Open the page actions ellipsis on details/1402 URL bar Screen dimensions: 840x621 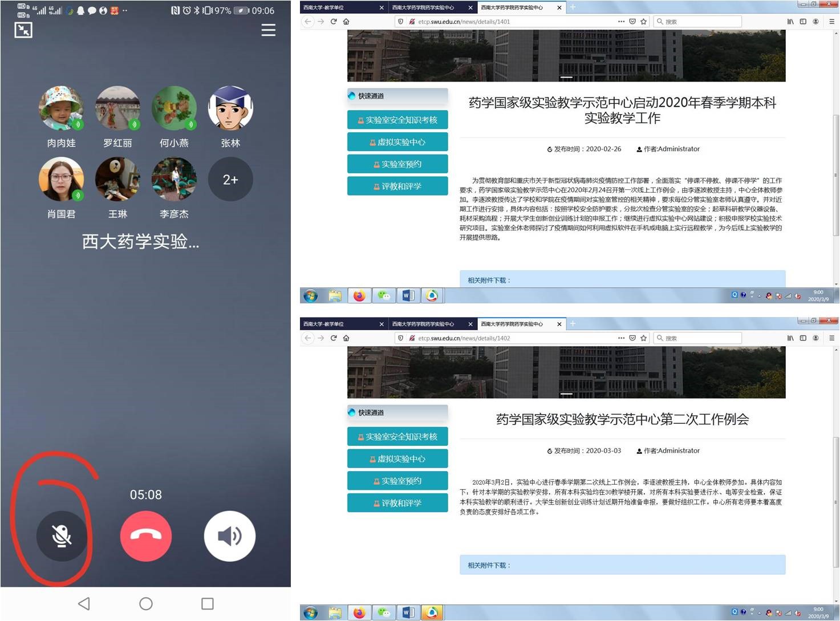621,338
